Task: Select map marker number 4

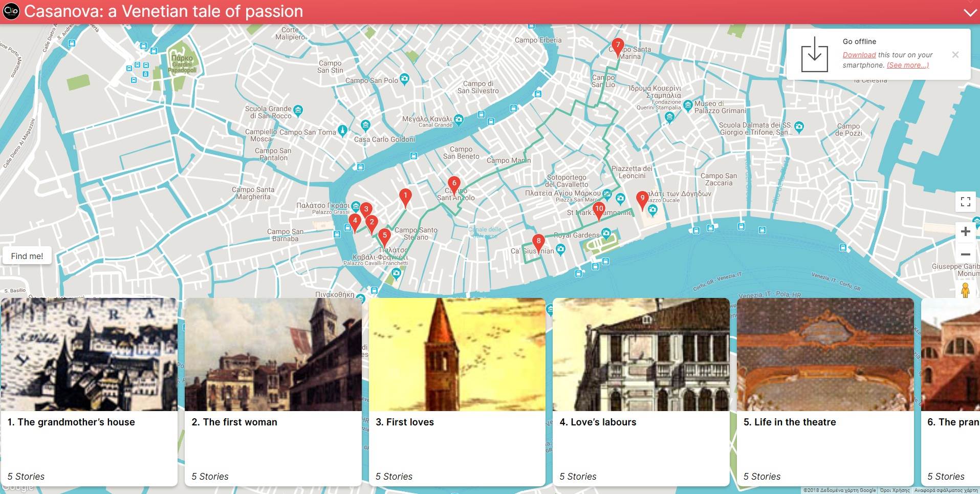Action: (355, 223)
